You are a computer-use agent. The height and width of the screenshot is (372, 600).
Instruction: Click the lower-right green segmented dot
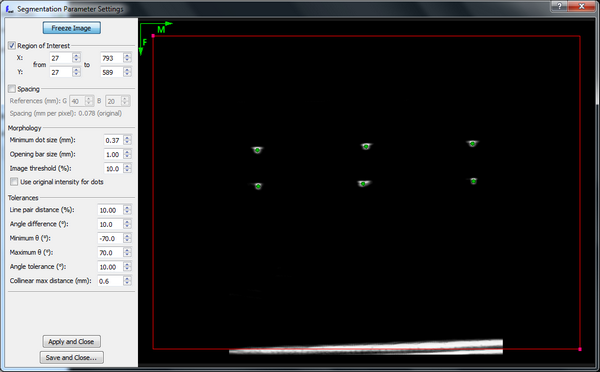473,181
